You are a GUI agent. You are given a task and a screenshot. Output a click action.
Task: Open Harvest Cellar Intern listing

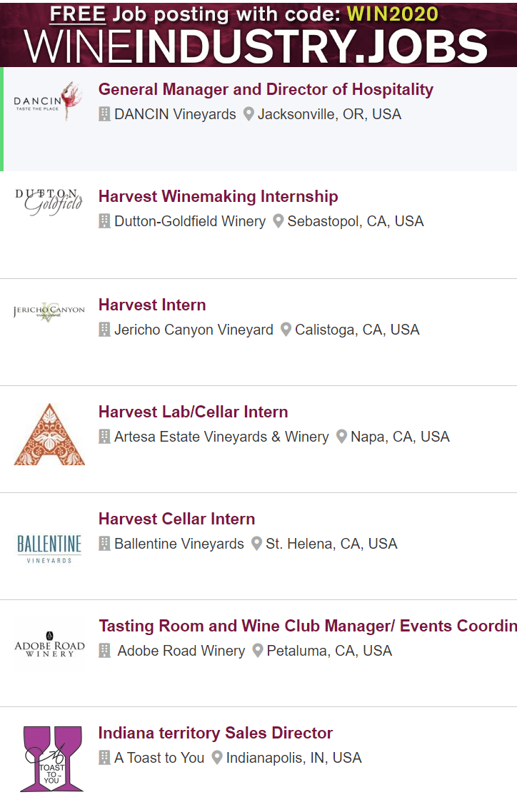176,519
